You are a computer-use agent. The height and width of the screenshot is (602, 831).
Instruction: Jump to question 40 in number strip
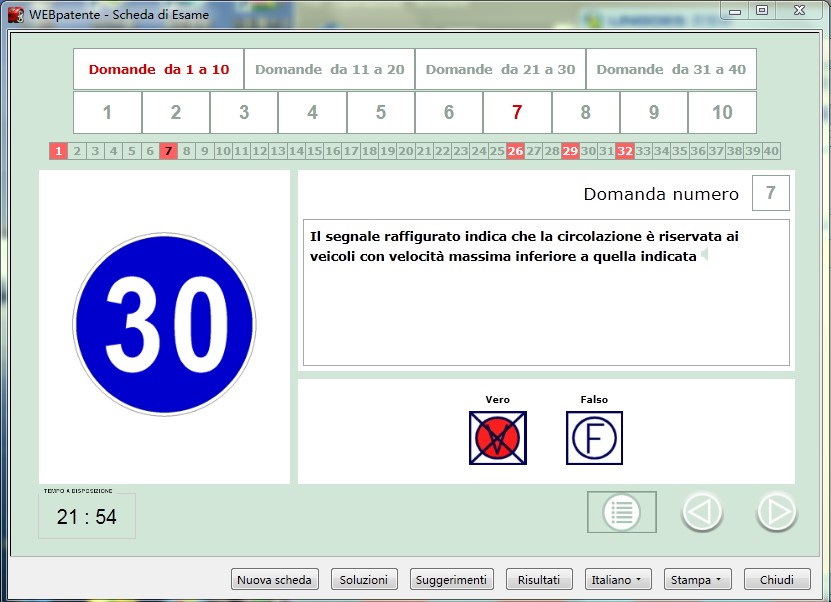pos(771,151)
